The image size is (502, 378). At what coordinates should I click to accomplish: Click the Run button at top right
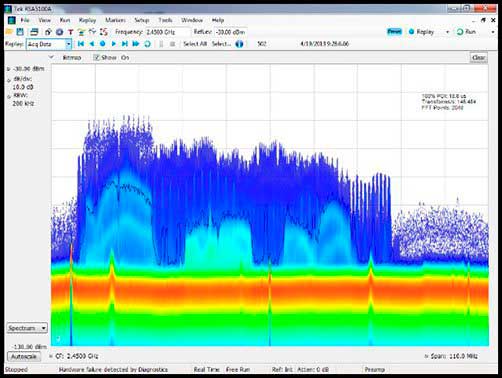[x=467, y=32]
